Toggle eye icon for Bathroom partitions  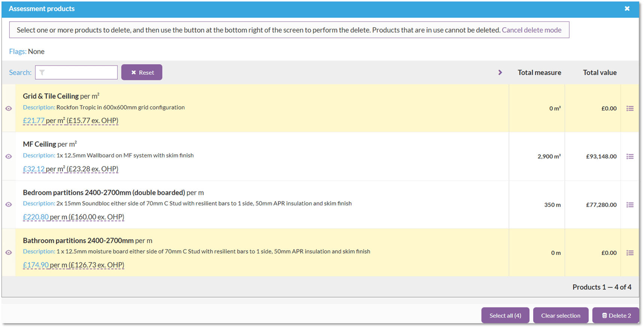(x=9, y=252)
